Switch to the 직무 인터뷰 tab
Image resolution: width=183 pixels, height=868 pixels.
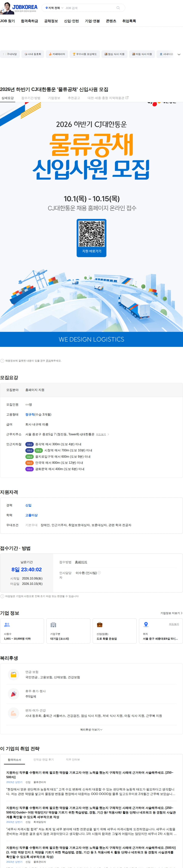tap(73, 759)
